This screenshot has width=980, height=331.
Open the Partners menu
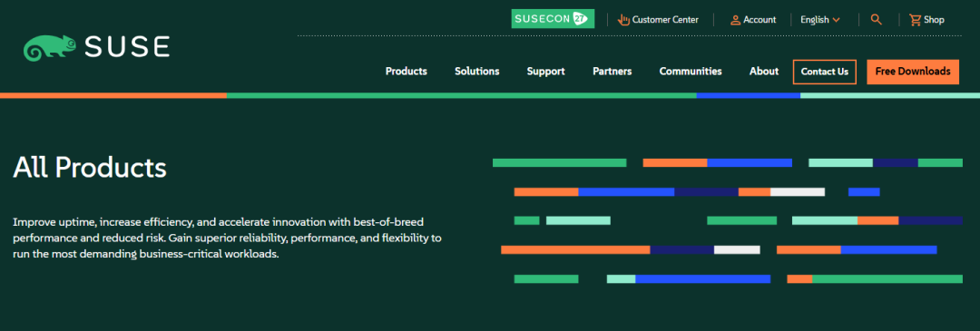[x=612, y=72]
